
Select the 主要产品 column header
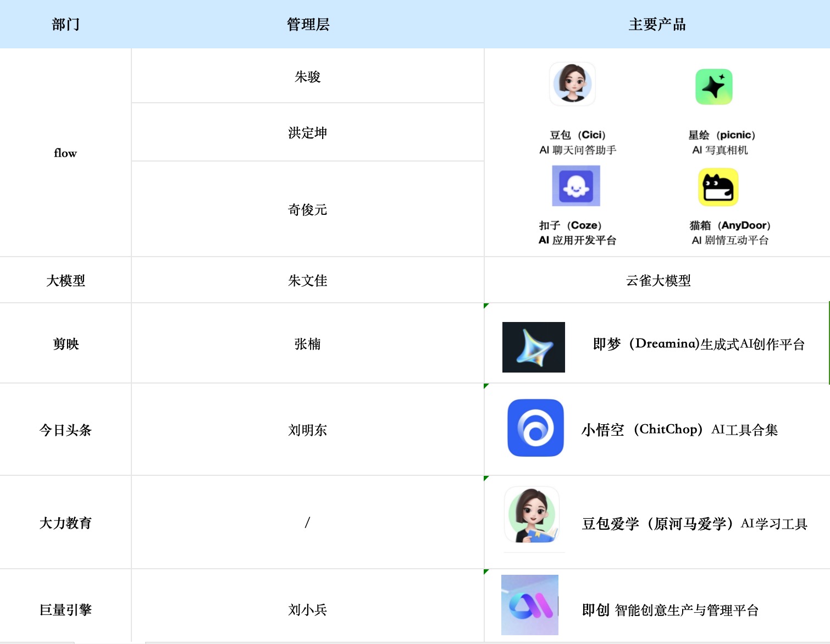[x=657, y=24]
